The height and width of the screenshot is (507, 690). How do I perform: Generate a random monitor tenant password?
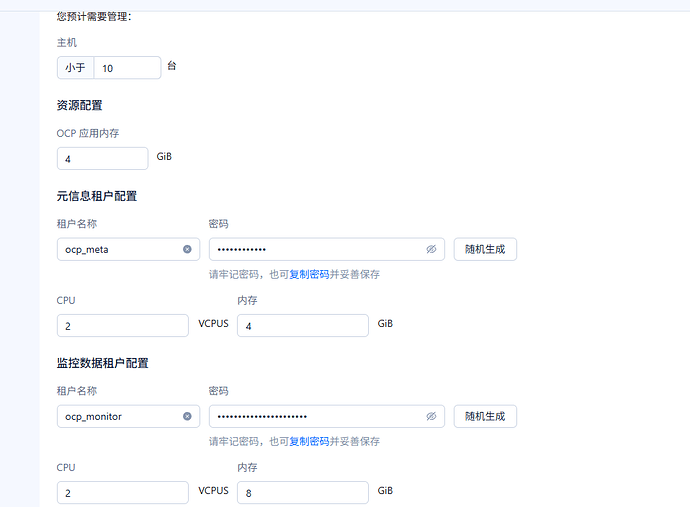[485, 416]
